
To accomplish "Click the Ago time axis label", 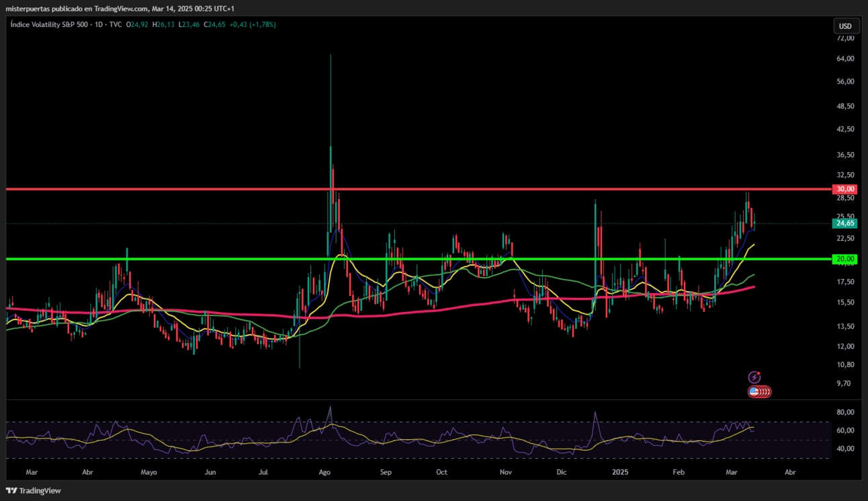I will [x=324, y=472].
